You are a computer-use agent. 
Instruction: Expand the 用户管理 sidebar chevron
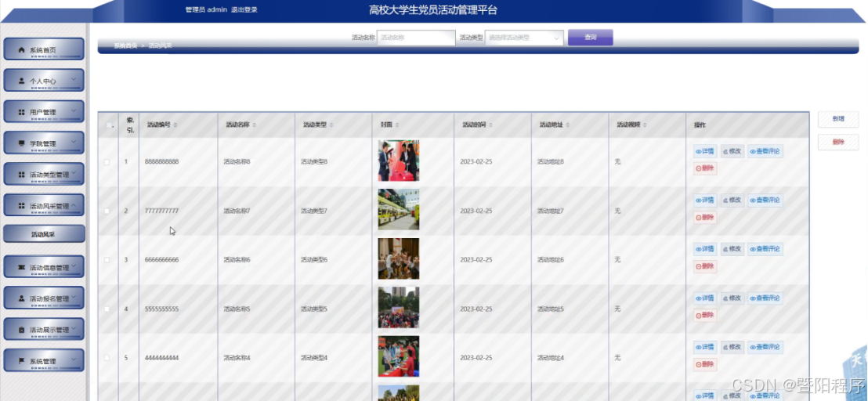click(x=74, y=111)
